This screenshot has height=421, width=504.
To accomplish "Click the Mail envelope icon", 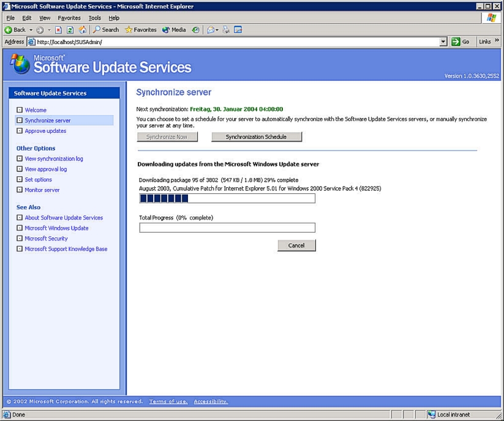I will (211, 30).
